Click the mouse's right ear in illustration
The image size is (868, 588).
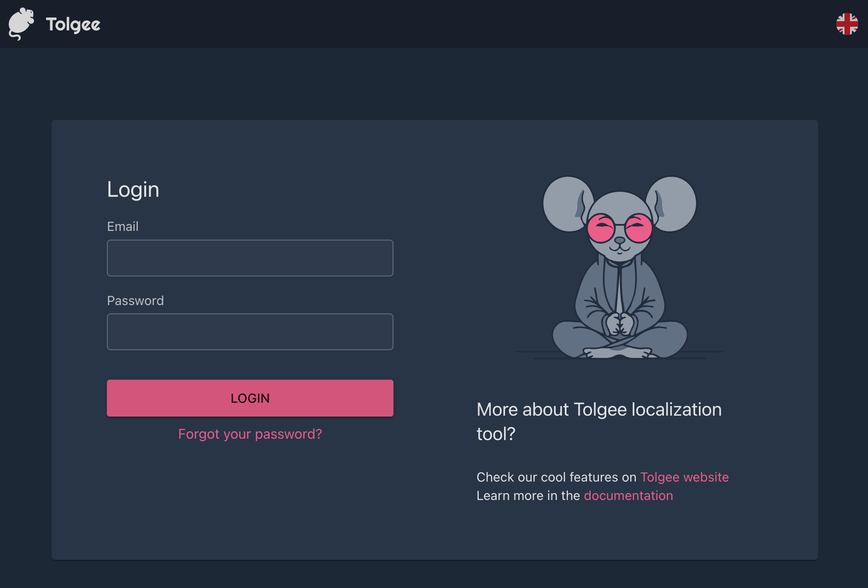coord(671,204)
